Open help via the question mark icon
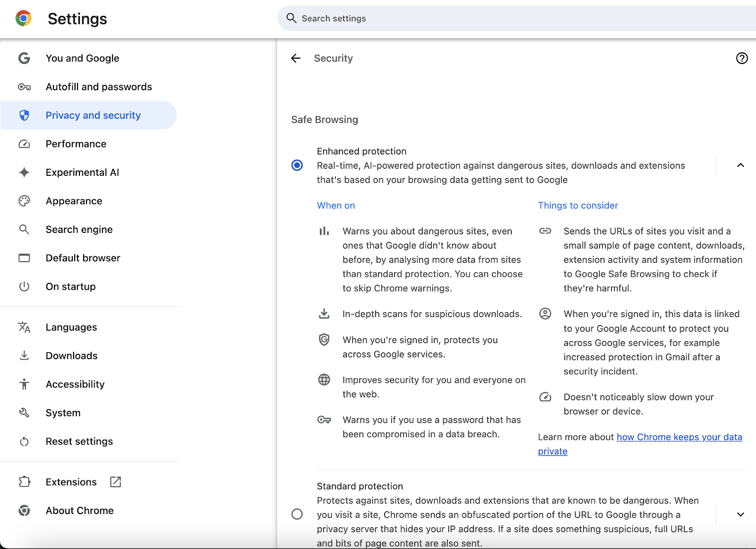 coord(742,58)
